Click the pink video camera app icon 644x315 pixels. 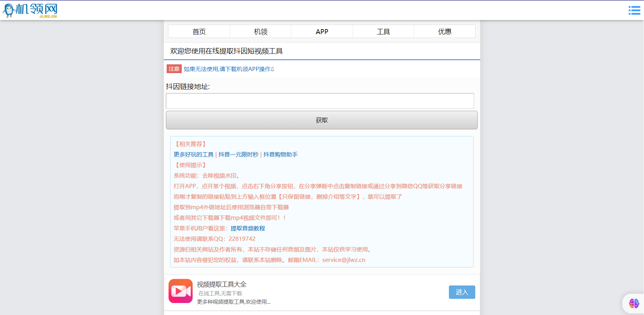180,291
